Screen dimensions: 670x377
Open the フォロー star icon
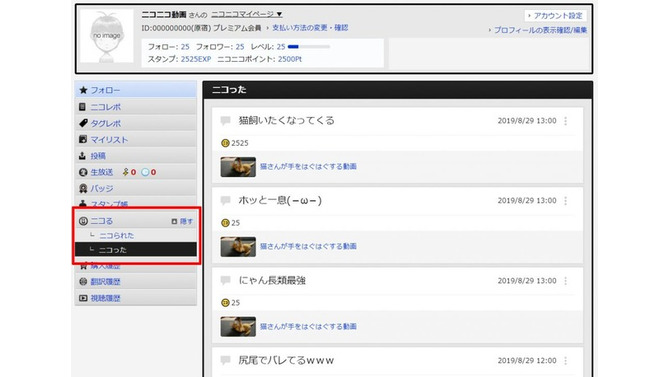[83, 90]
